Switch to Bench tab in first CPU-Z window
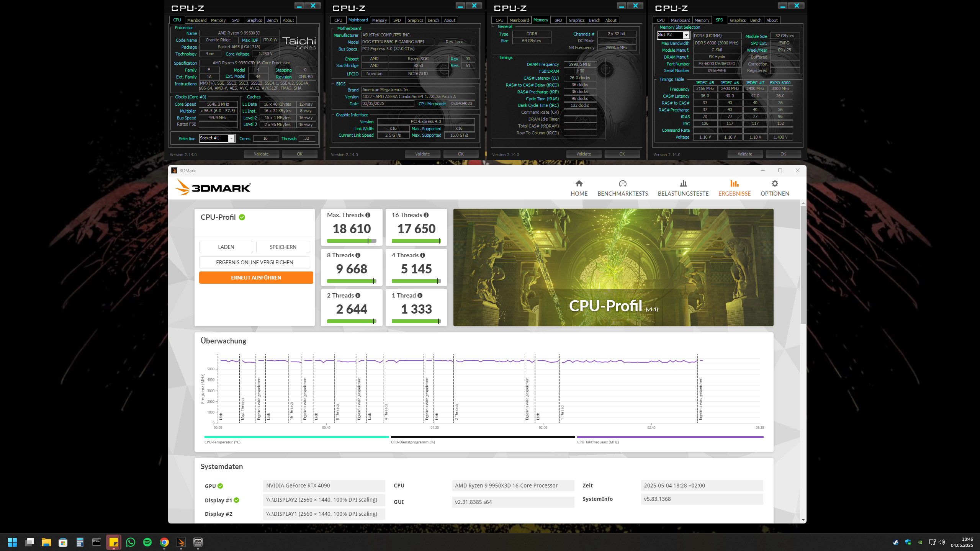Screen dimensions: 980x551 [272, 20]
